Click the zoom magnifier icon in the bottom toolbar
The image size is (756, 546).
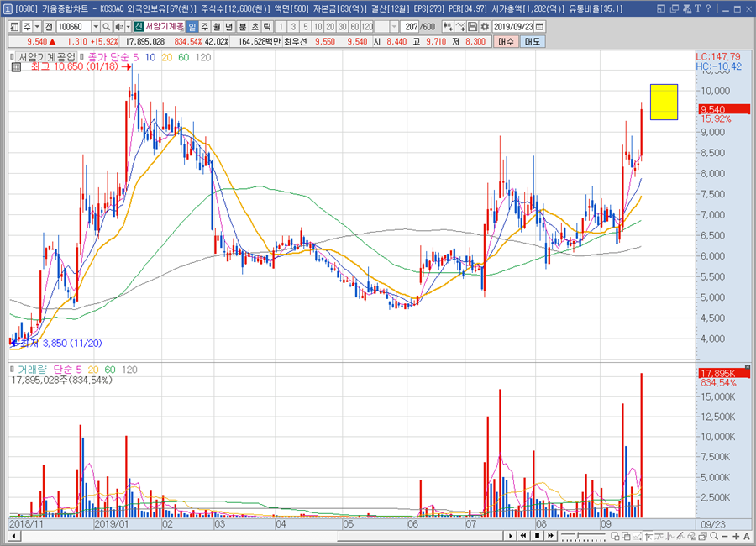(714, 536)
